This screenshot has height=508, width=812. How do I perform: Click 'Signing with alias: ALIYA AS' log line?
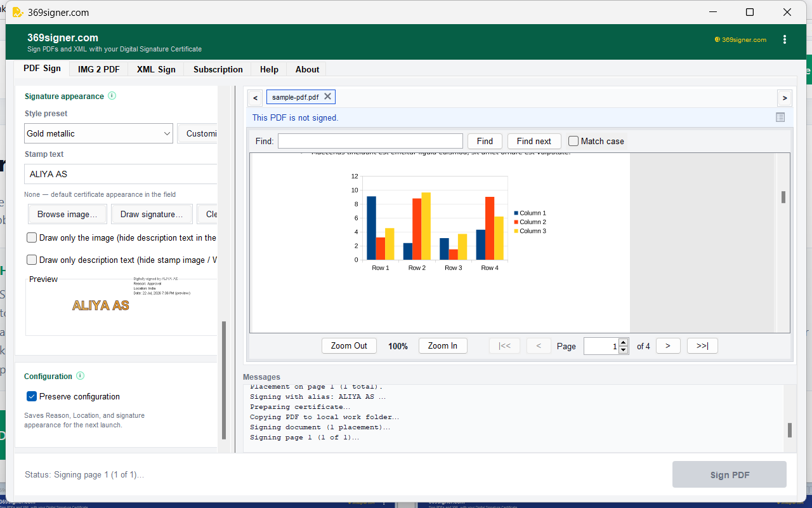[318, 397]
